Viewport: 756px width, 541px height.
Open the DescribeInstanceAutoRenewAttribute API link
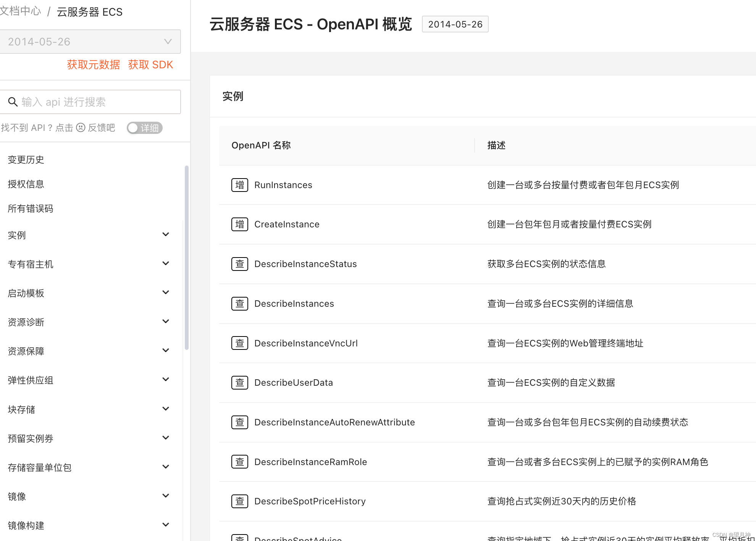tap(334, 422)
